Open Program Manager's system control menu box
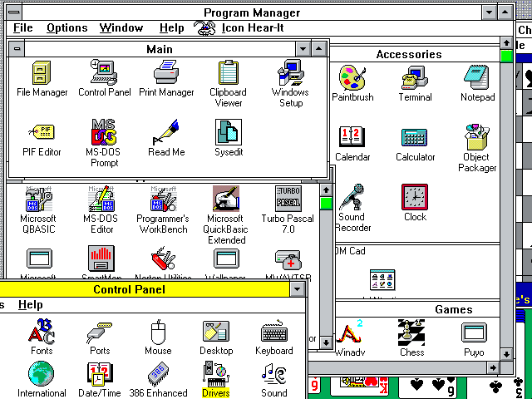 [x=14, y=12]
